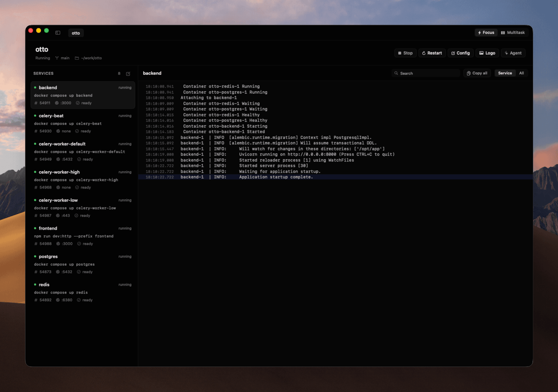Click the ~/work/otto folder path
This screenshot has width=558, height=392.
(x=88, y=58)
